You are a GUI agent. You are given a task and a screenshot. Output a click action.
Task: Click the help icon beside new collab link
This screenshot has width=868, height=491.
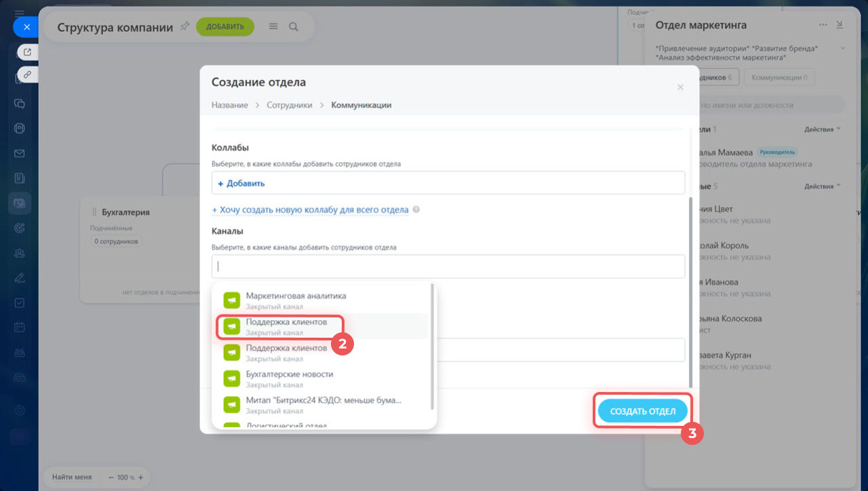[x=416, y=210]
